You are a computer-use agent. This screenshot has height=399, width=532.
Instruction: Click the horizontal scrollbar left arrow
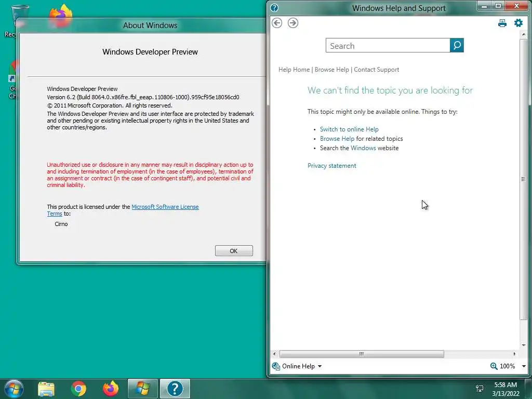274,354
